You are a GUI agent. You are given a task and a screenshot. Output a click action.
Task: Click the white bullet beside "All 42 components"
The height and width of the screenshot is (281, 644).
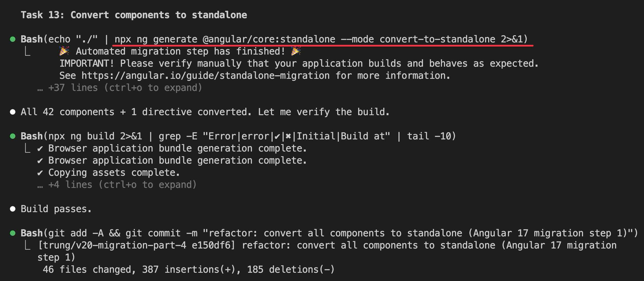tap(13, 112)
